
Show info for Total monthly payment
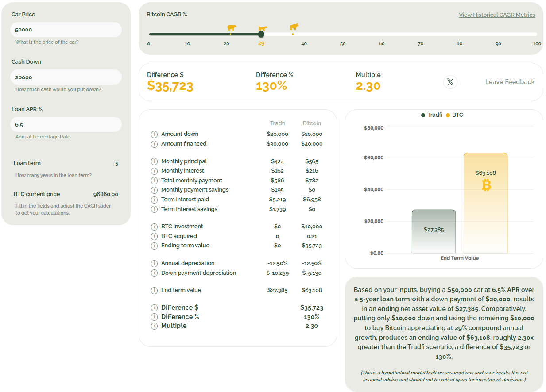point(154,181)
